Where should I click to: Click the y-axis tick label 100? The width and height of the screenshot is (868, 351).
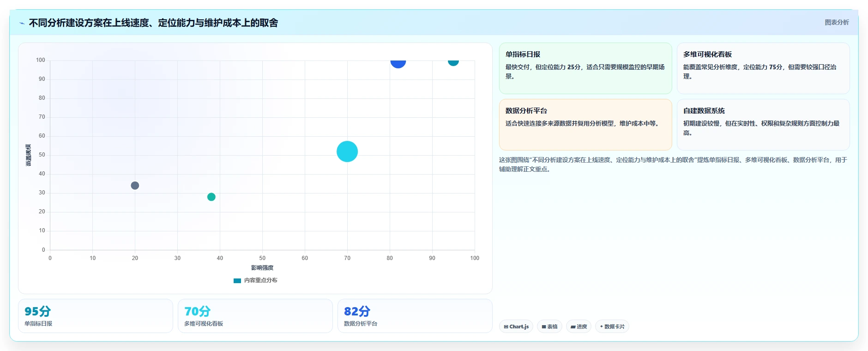(41, 60)
